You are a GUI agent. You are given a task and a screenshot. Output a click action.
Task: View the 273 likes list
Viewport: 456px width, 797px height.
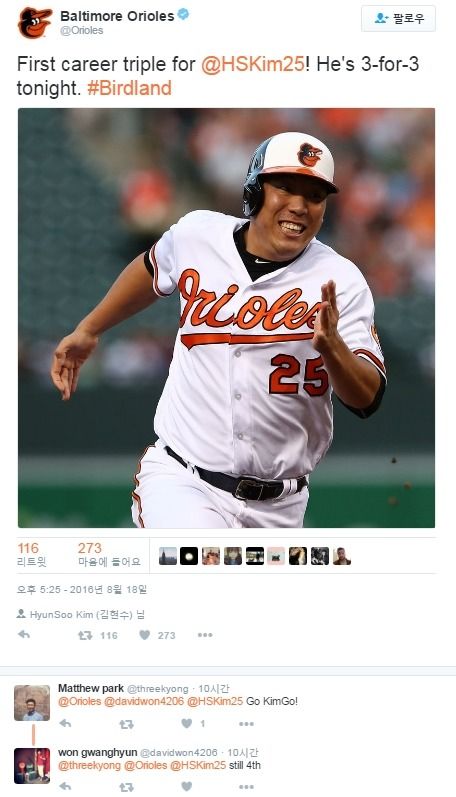[109, 554]
